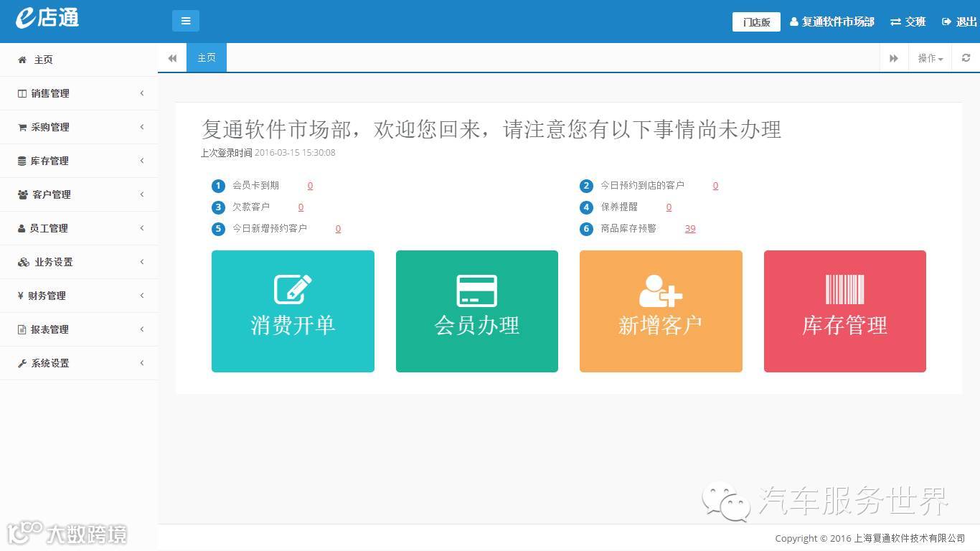Viewport: 980px width, 551px height.
Task: Expand the 采购管理 menu chevron
Action: (142, 127)
